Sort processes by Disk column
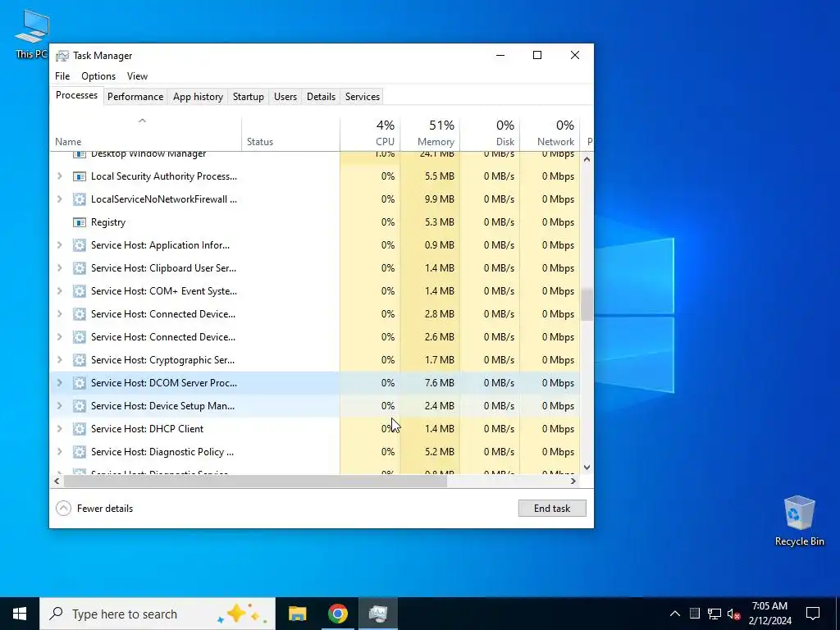 (x=490, y=134)
